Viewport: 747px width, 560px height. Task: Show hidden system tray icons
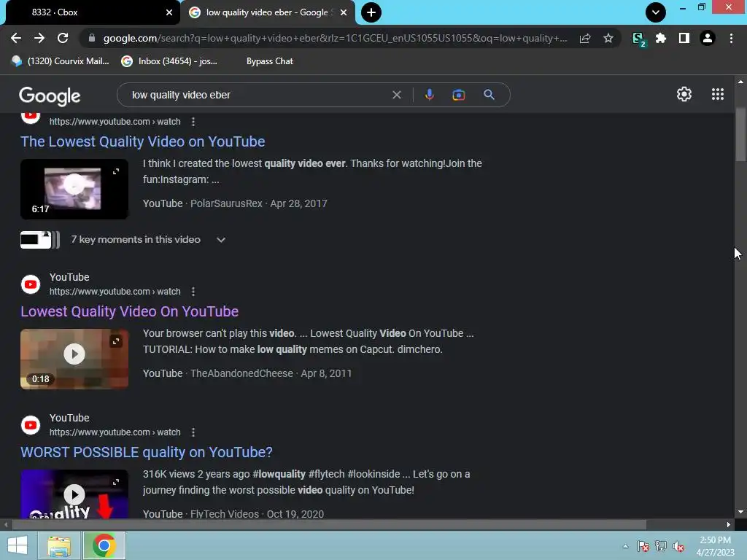click(x=625, y=546)
